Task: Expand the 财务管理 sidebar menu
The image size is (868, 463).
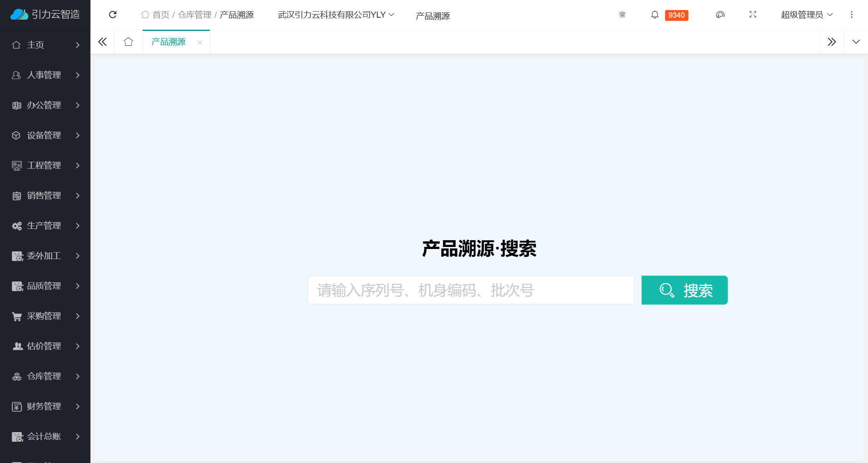Action: (44, 406)
